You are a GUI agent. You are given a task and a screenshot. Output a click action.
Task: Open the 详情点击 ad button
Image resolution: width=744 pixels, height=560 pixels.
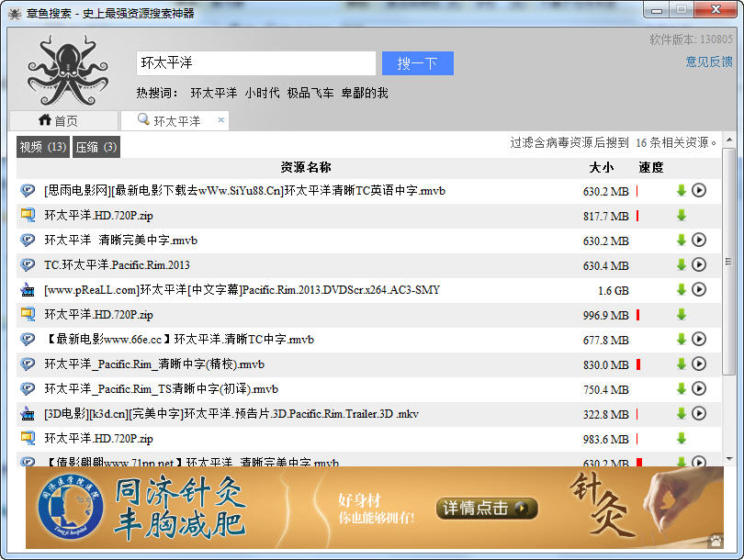[486, 508]
